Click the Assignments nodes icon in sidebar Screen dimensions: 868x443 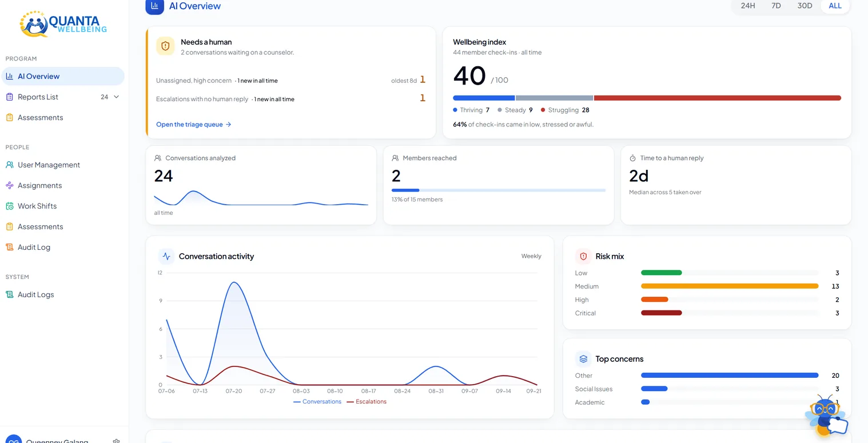tap(9, 186)
